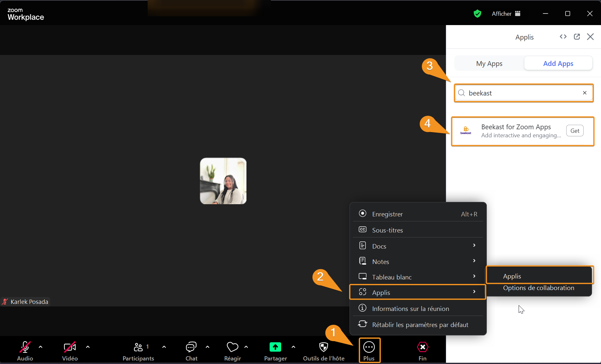Expand audio options caret next to Audio
The image size is (601, 364).
pos(41,347)
